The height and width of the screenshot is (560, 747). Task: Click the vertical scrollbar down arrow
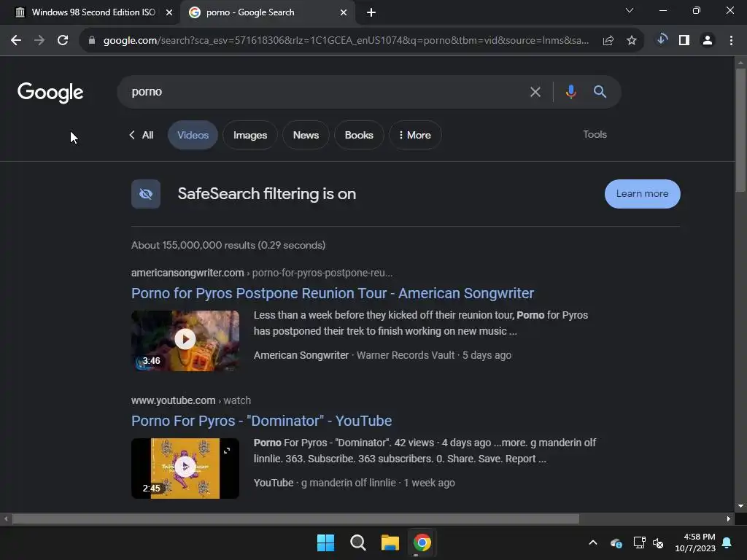pos(740,506)
